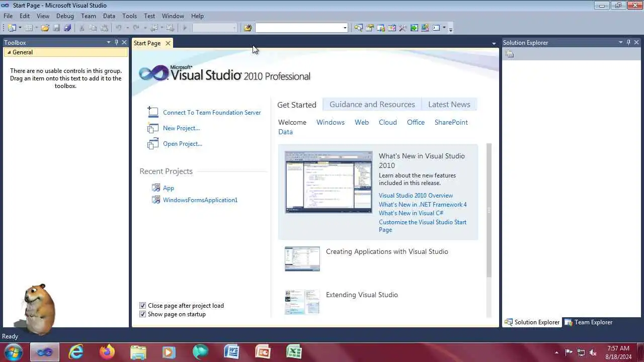Uncheck Close page after project load
The height and width of the screenshot is (362, 644).
pos(142,306)
